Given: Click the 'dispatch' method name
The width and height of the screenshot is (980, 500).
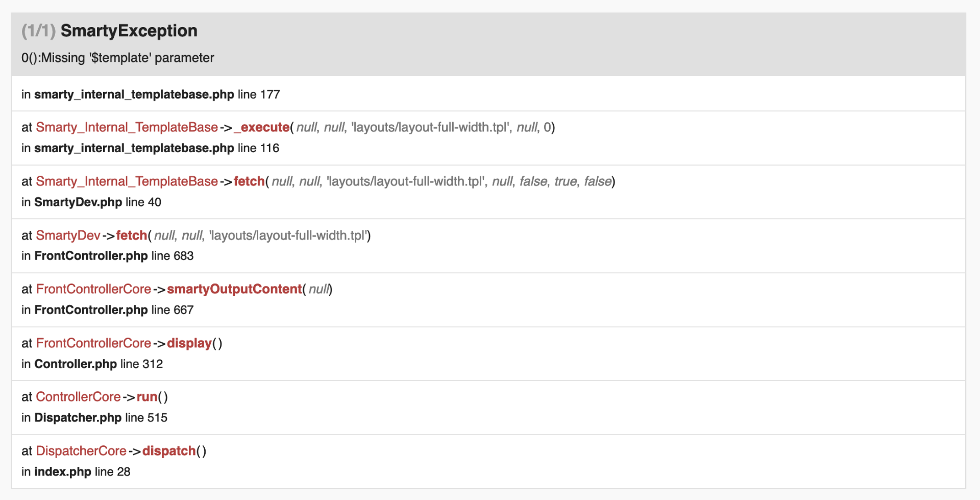Looking at the screenshot, I should pos(169,451).
